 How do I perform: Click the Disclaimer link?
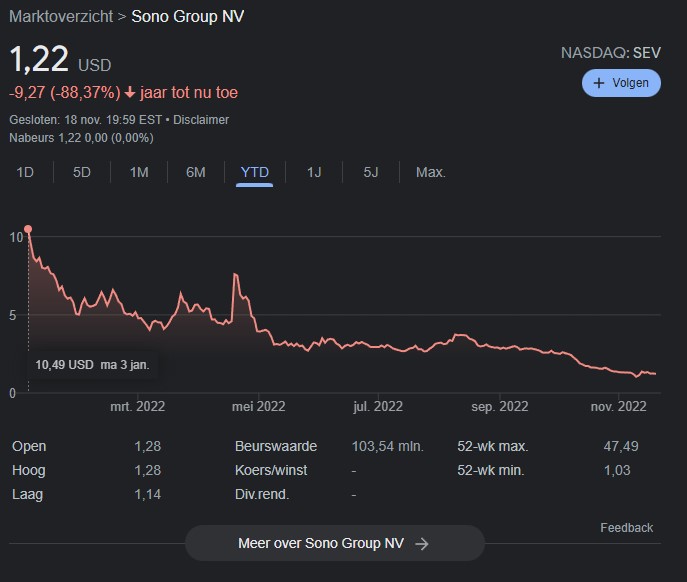click(x=201, y=120)
